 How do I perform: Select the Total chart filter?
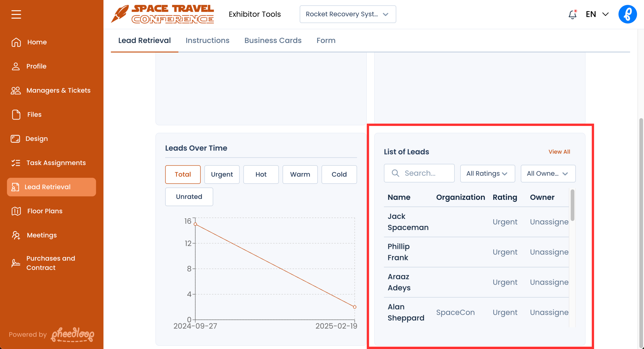(183, 174)
